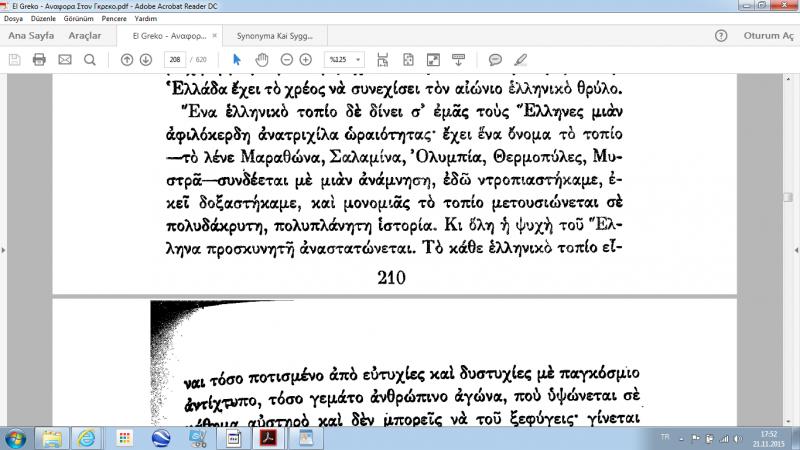The width and height of the screenshot is (800, 450).
Task: Click scrollbar down arrow
Action: 788,421
